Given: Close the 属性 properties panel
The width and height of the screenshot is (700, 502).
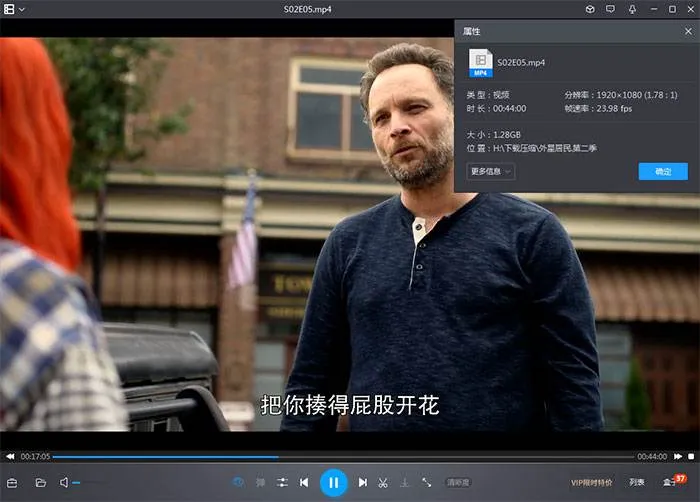Looking at the screenshot, I should click(x=688, y=31).
